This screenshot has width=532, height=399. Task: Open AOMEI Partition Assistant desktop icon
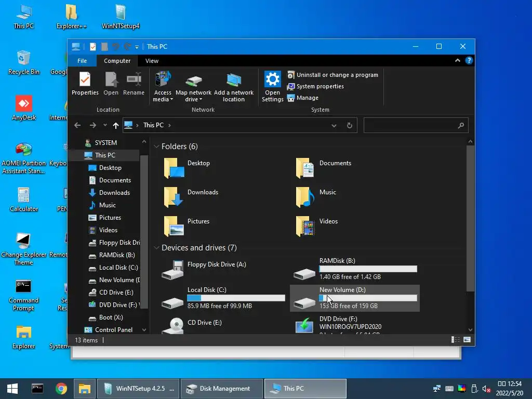(23, 158)
